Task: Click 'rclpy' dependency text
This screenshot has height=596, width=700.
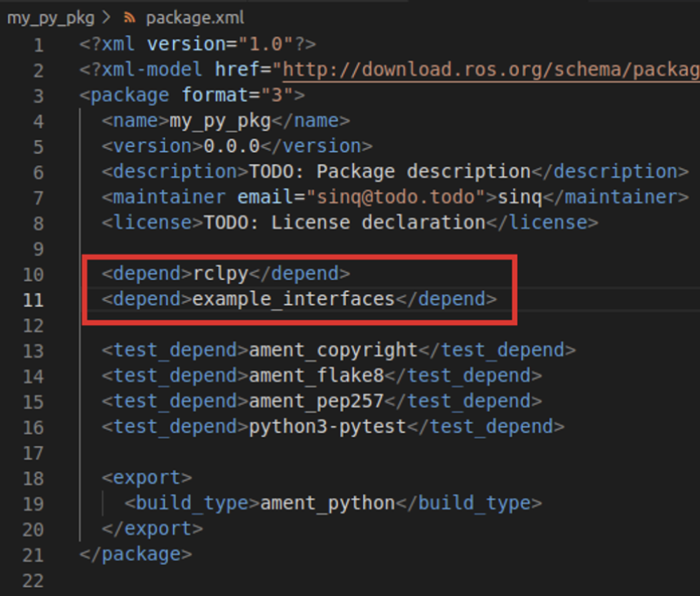Action: (220, 274)
